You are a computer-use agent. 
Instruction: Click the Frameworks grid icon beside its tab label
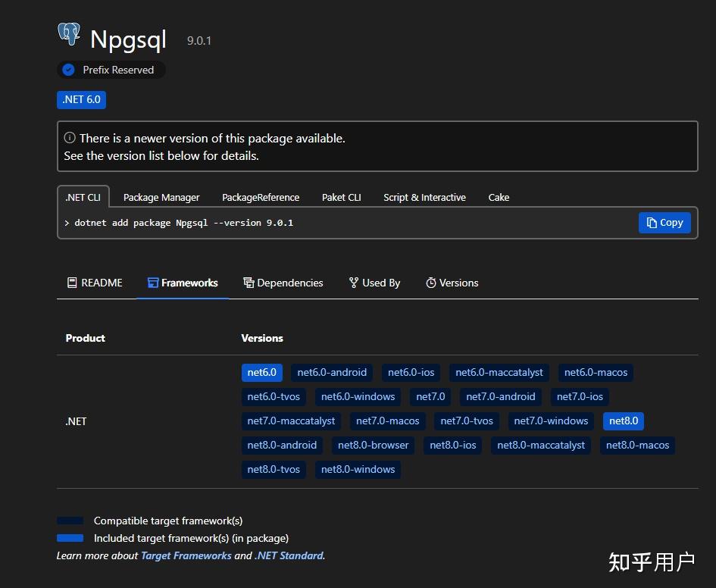pyautogui.click(x=151, y=282)
